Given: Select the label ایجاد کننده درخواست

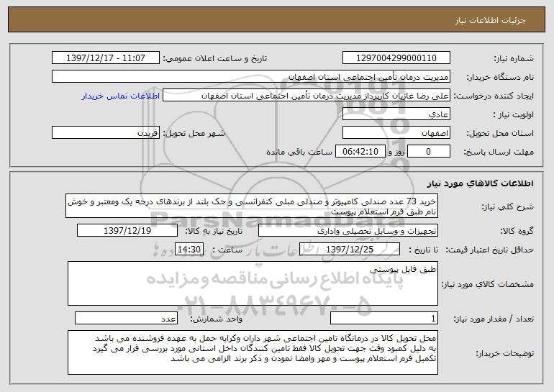Looking at the screenshot, I should (494, 96).
